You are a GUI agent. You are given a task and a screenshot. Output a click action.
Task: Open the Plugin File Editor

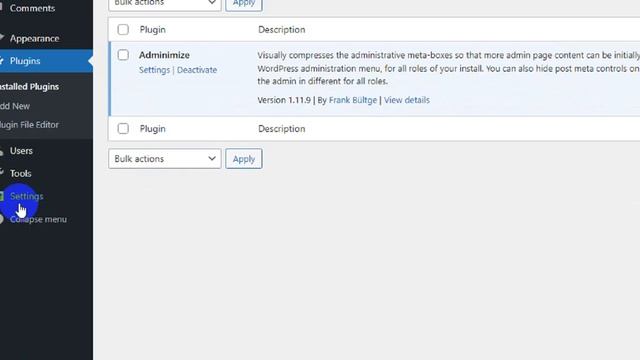[29, 125]
